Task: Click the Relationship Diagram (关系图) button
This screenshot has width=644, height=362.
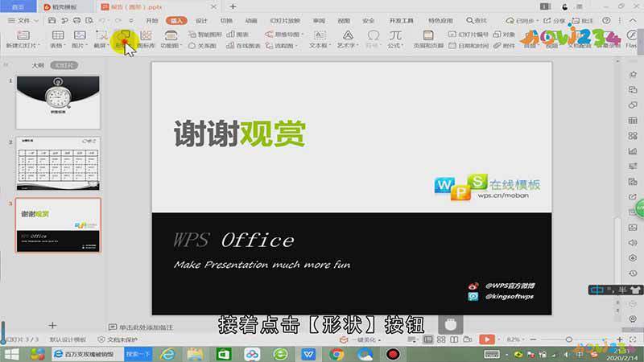Action: tap(202, 46)
